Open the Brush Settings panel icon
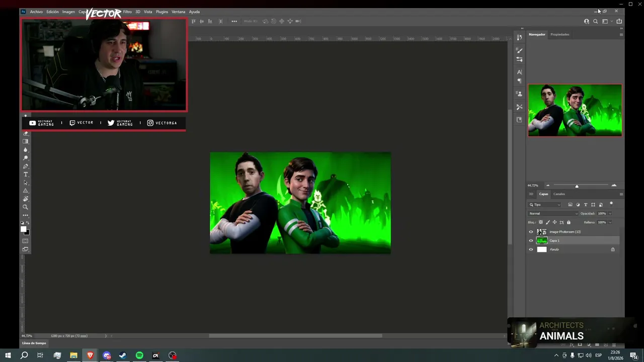The height and width of the screenshot is (362, 644). pyautogui.click(x=519, y=59)
